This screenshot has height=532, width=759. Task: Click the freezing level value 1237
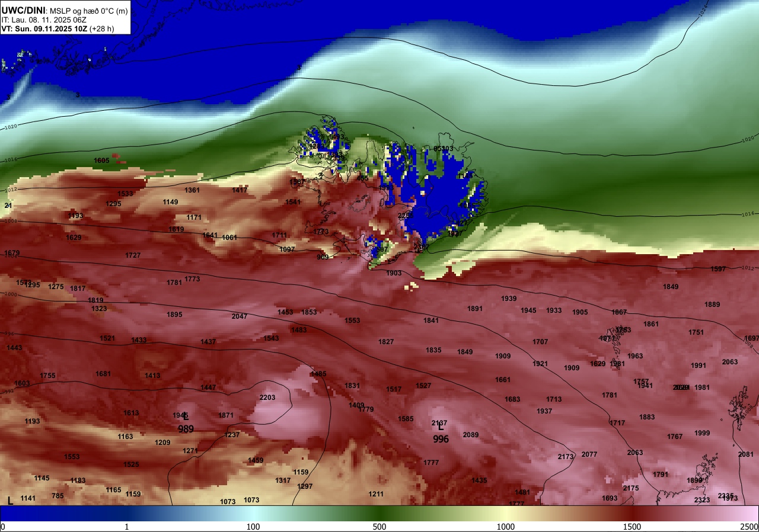coord(232,435)
